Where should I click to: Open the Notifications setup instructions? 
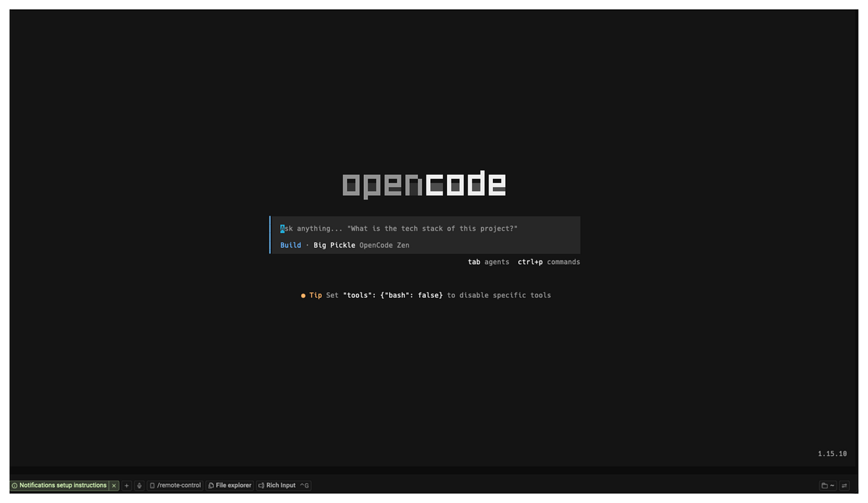(60, 486)
